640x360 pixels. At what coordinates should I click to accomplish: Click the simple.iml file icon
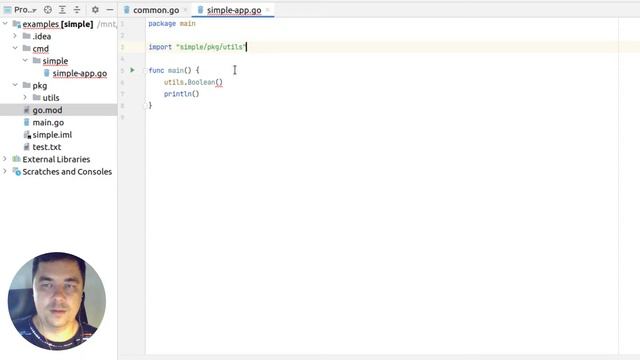pos(27,135)
